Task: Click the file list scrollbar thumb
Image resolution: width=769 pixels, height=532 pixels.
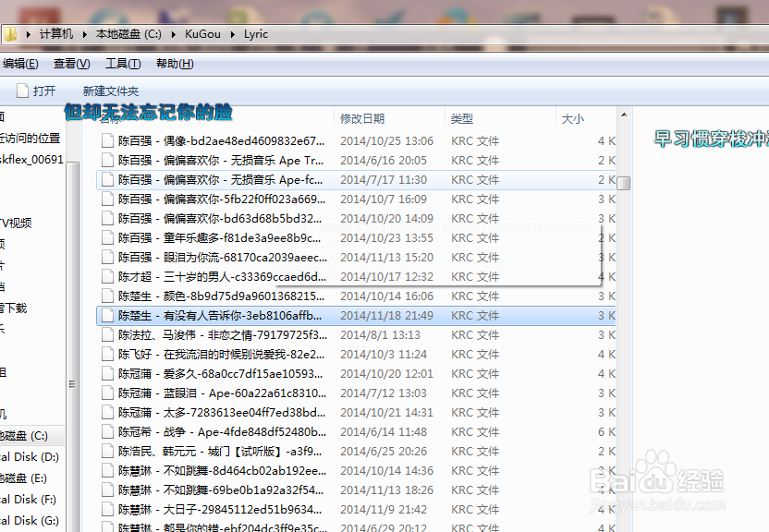Action: point(624,183)
